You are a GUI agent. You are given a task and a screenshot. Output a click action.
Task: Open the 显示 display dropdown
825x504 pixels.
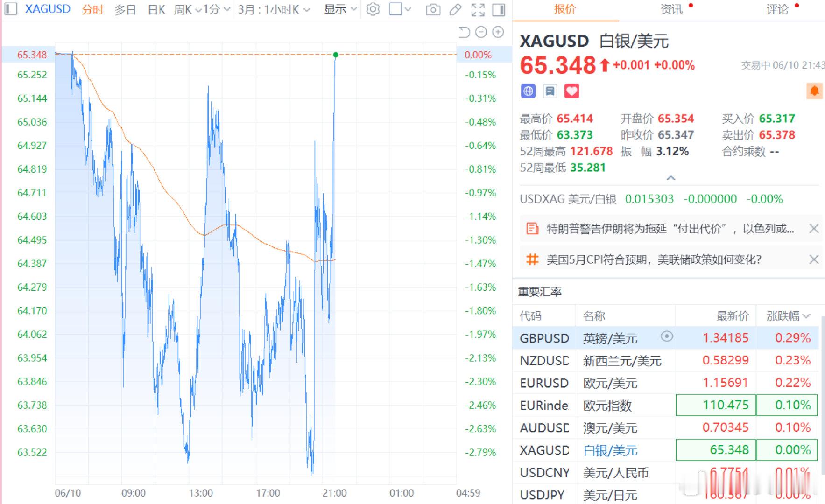[340, 9]
